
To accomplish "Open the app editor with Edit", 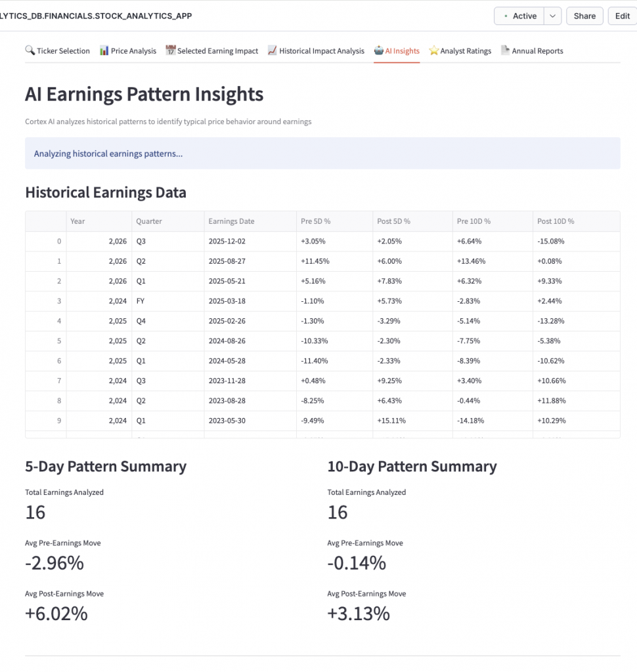I will tap(622, 16).
